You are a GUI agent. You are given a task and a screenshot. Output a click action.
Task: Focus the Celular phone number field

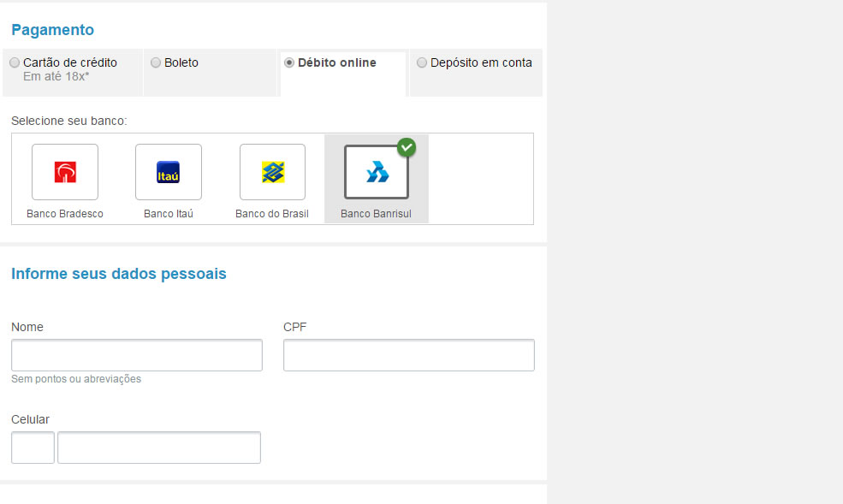point(159,448)
